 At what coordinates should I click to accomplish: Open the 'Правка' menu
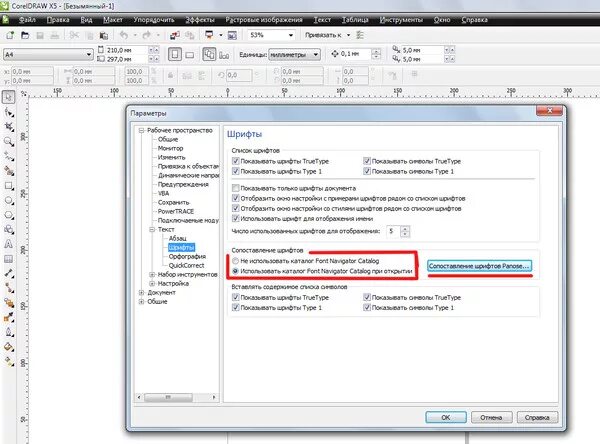[58, 20]
